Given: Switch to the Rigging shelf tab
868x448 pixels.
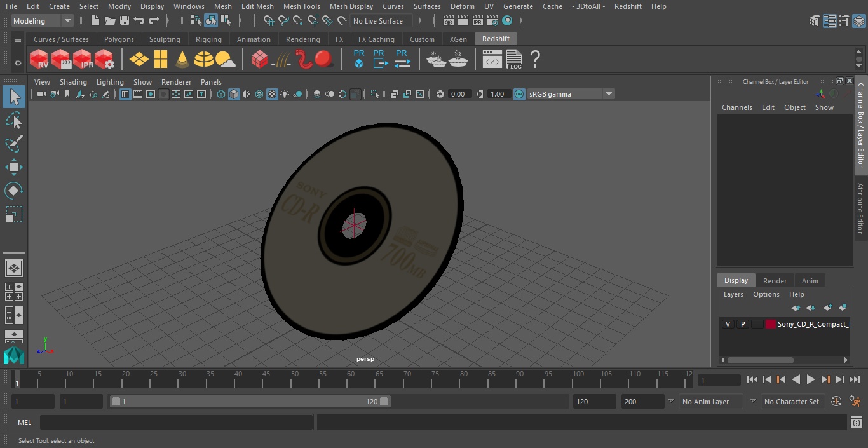Looking at the screenshot, I should [x=208, y=39].
